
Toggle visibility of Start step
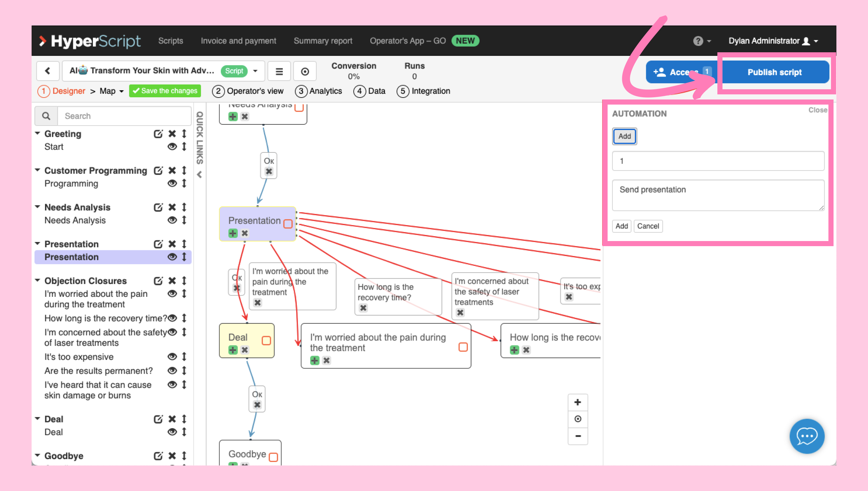coord(172,147)
